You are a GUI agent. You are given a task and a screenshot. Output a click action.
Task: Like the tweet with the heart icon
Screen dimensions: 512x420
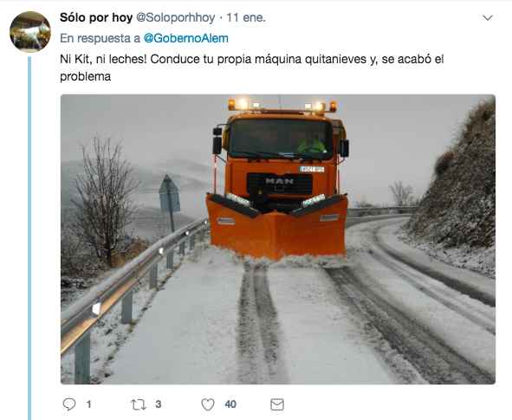[208, 404]
